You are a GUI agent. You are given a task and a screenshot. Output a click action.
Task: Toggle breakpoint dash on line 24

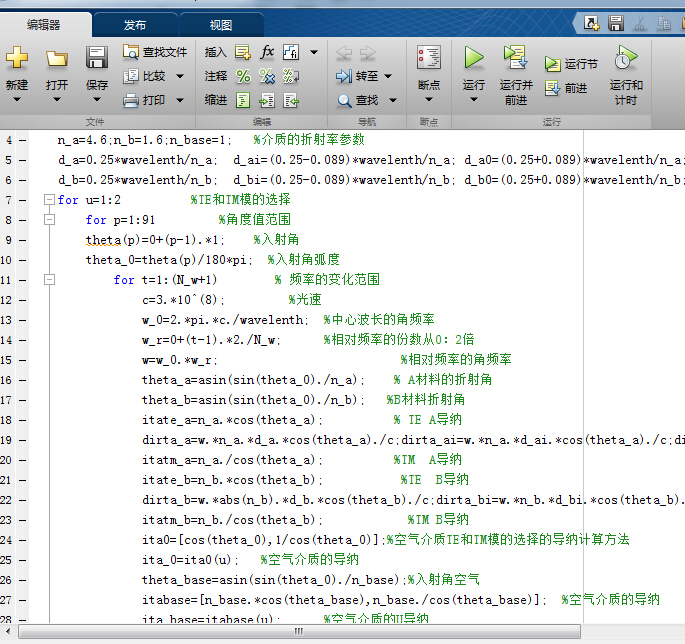click(23, 540)
